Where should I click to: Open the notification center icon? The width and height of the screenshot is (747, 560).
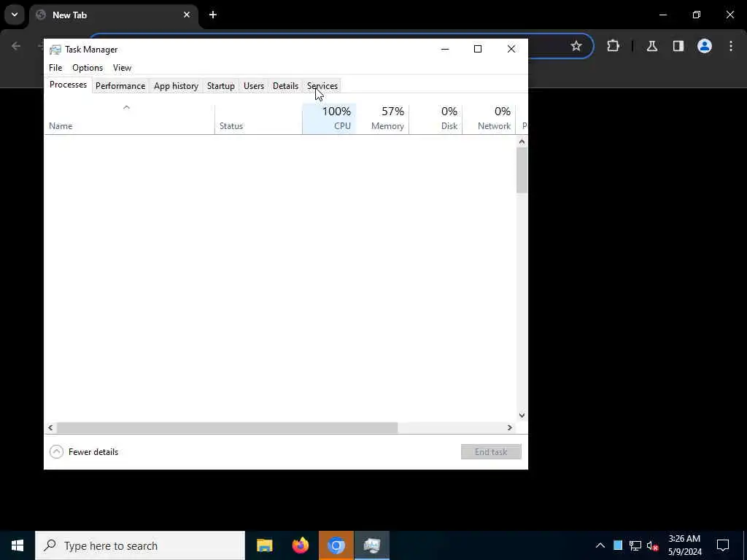tap(723, 545)
